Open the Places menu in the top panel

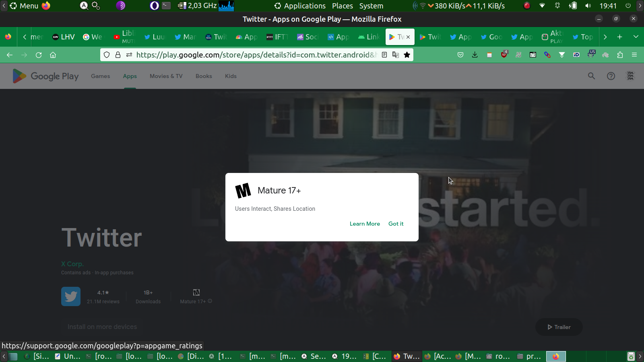coord(343,6)
